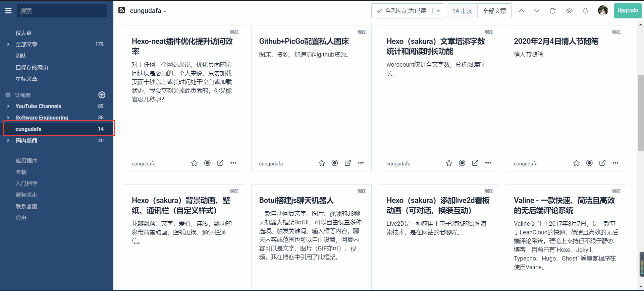Switch to 14 未读 filter

[462, 11]
